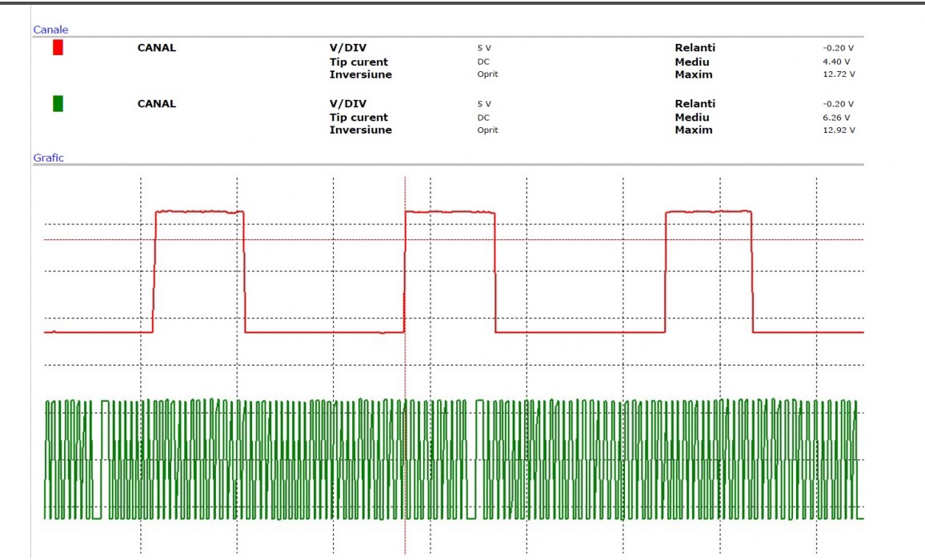Click the top of the first red pulse
The height and width of the screenshot is (560, 925).
coord(198,211)
